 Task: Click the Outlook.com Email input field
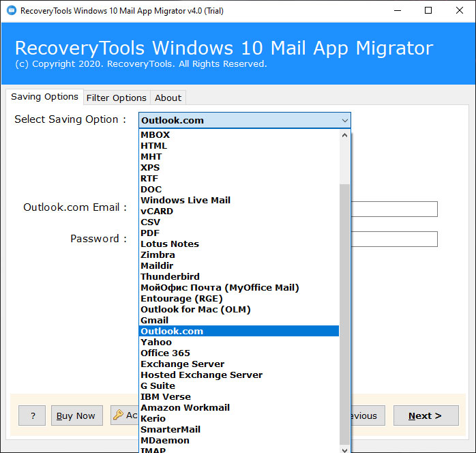(394, 209)
